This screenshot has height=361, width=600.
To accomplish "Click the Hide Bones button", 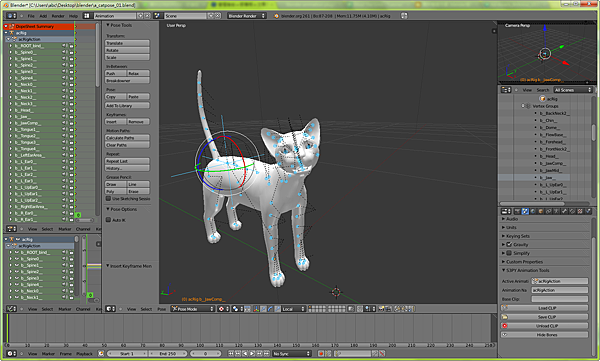I will (x=545, y=335).
